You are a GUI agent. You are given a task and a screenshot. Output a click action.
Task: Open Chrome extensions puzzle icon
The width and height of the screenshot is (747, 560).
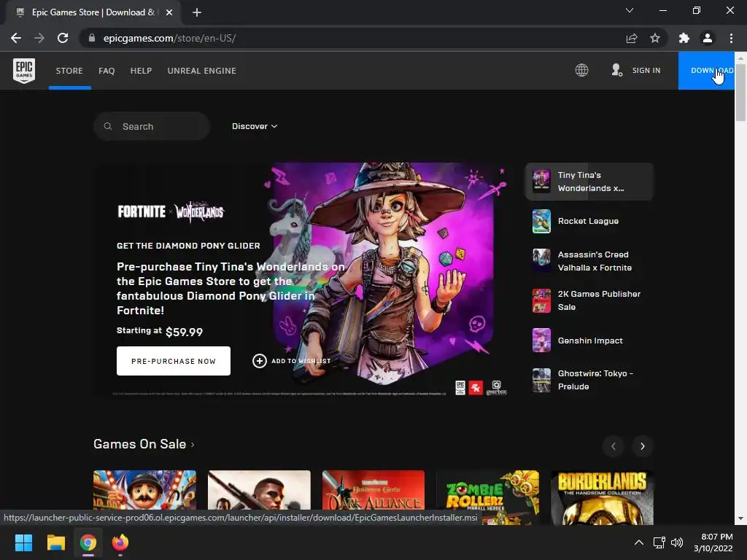684,38
